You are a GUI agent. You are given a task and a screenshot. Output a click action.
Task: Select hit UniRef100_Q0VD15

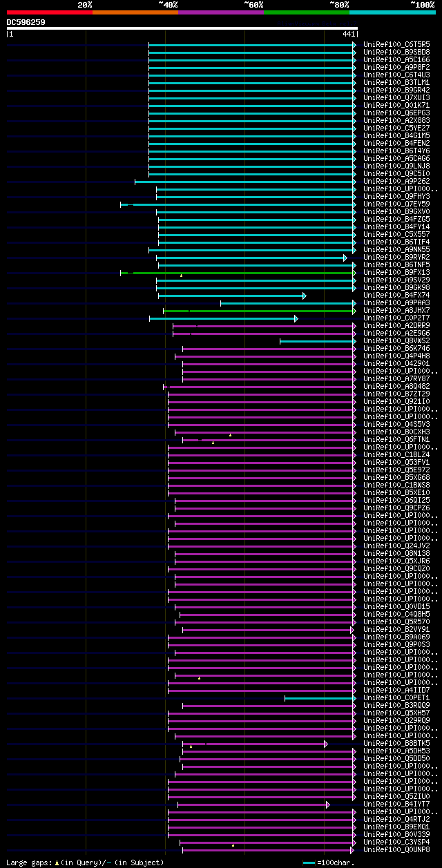click(396, 606)
